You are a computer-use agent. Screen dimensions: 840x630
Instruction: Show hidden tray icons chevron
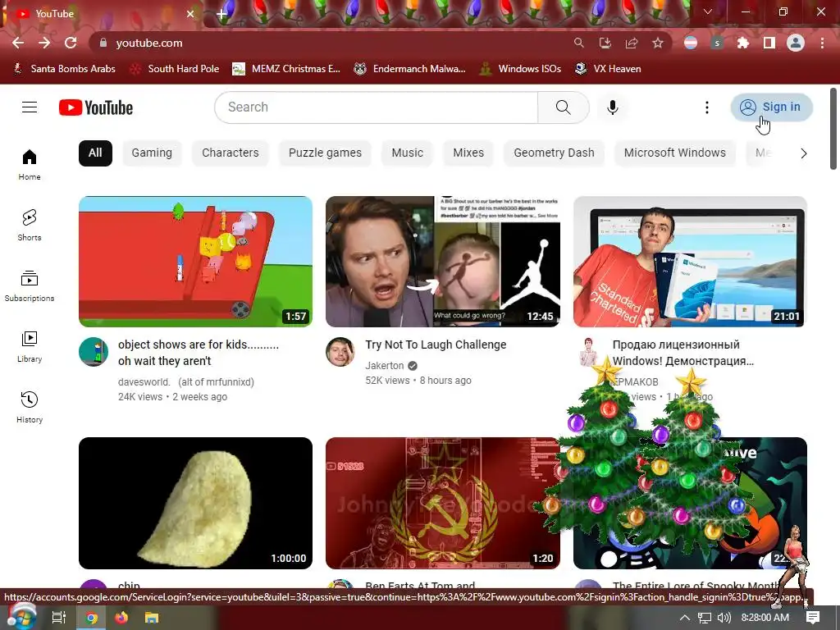(685, 618)
